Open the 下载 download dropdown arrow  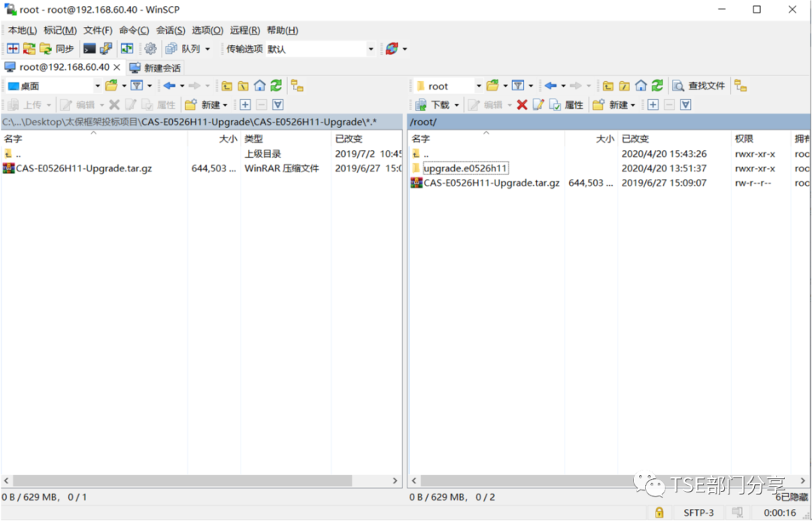tap(457, 105)
